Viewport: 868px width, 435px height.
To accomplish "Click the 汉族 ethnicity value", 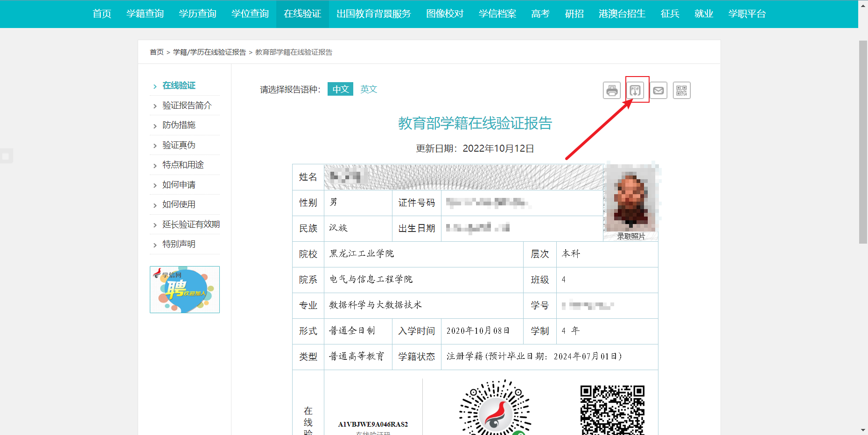I will pos(338,228).
